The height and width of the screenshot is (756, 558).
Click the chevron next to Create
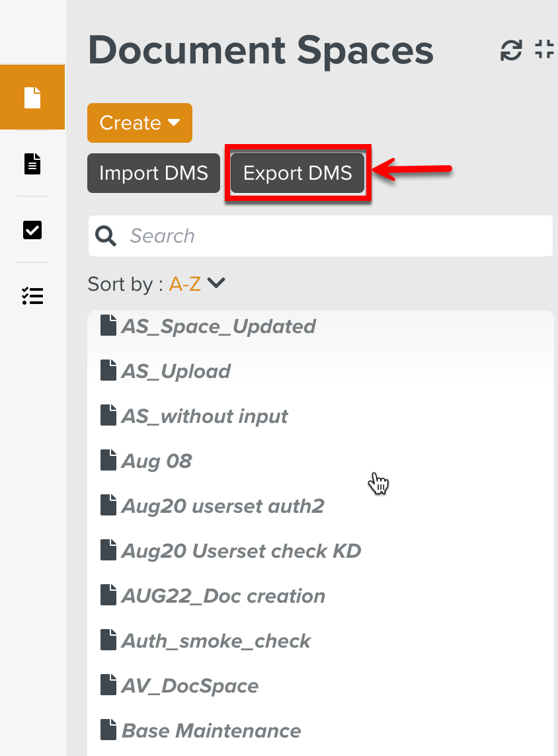(x=175, y=123)
